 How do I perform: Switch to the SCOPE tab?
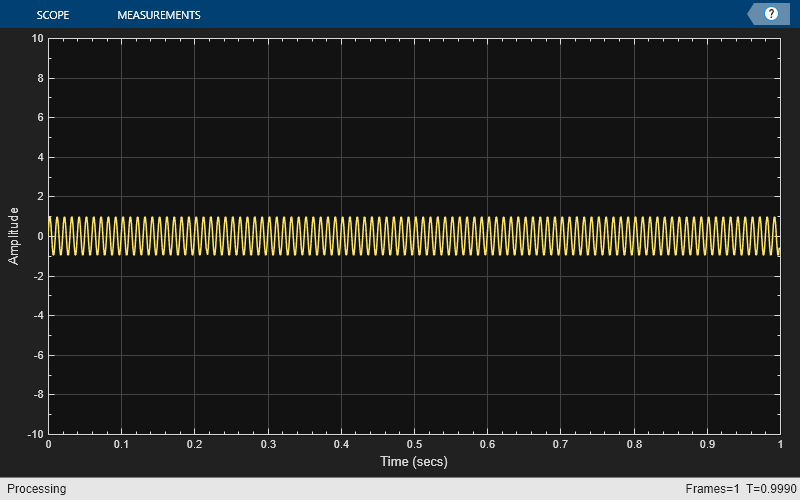[x=53, y=15]
